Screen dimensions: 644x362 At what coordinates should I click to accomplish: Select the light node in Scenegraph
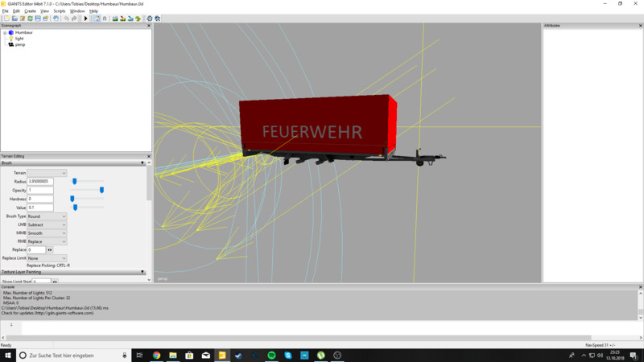19,38
